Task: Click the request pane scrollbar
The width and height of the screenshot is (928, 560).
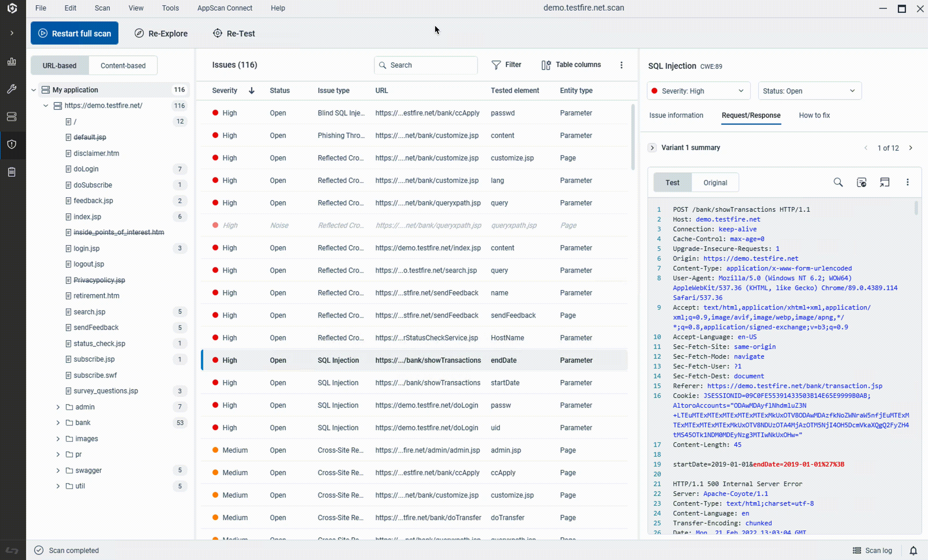Action: 916,208
